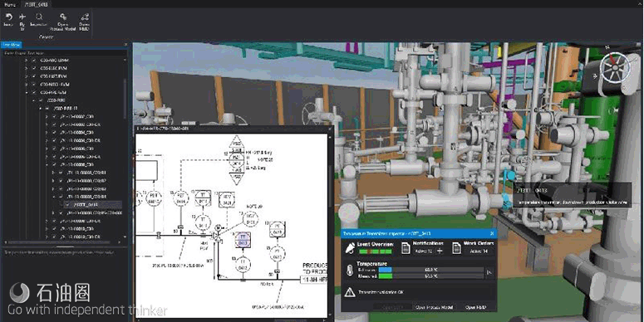Click the Event Overview green status bar

pyautogui.click(x=376, y=251)
